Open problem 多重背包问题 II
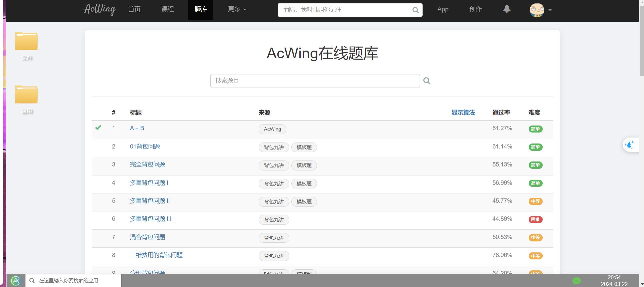This screenshot has width=644, height=287. pyautogui.click(x=150, y=201)
